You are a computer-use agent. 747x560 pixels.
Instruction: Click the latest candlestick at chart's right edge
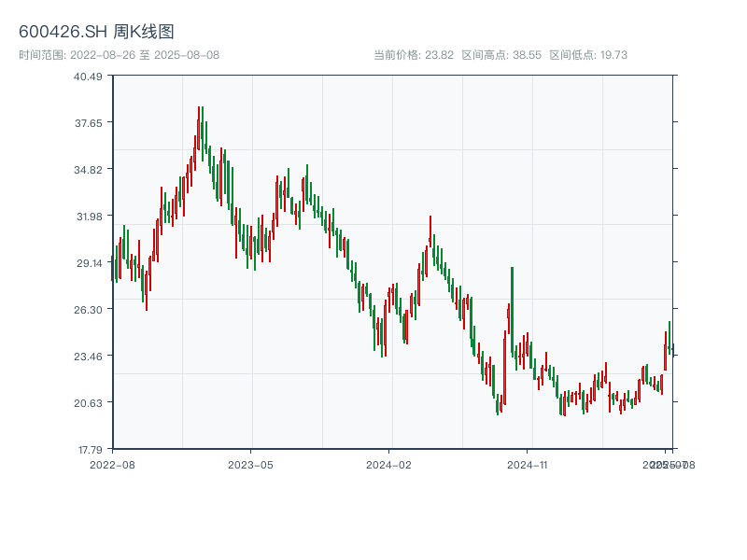(673, 349)
